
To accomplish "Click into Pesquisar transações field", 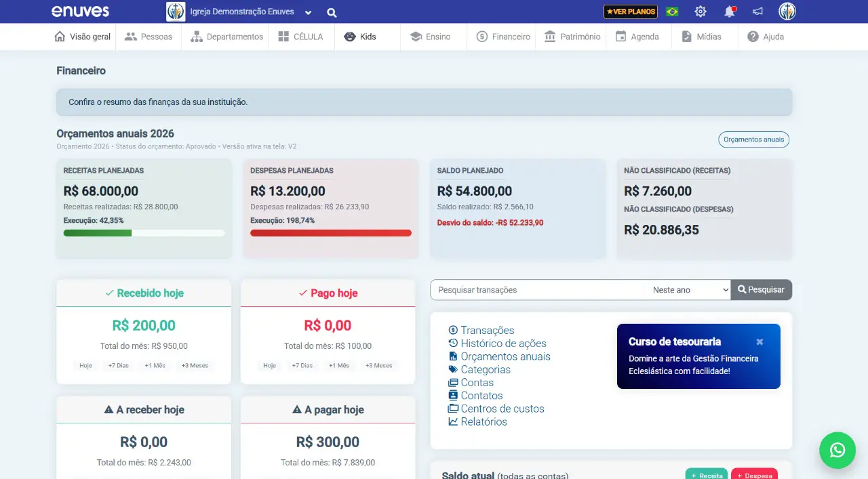I will click(537, 290).
